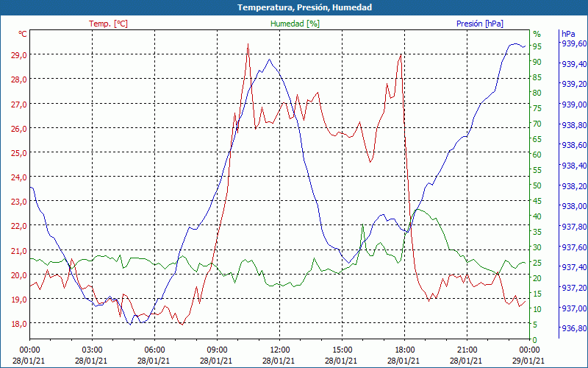Click humidity axis value '60'
Viewport: 588px width, 368px height.
[537, 155]
